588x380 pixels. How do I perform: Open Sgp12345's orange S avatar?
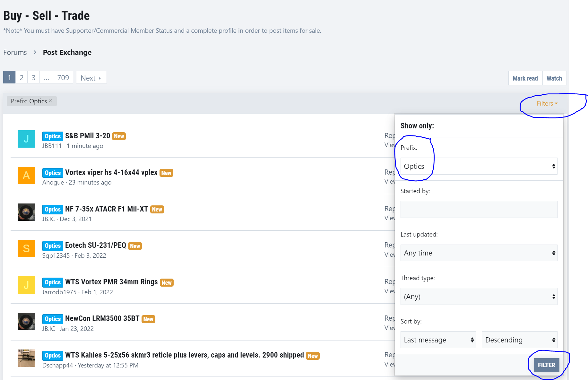26,248
